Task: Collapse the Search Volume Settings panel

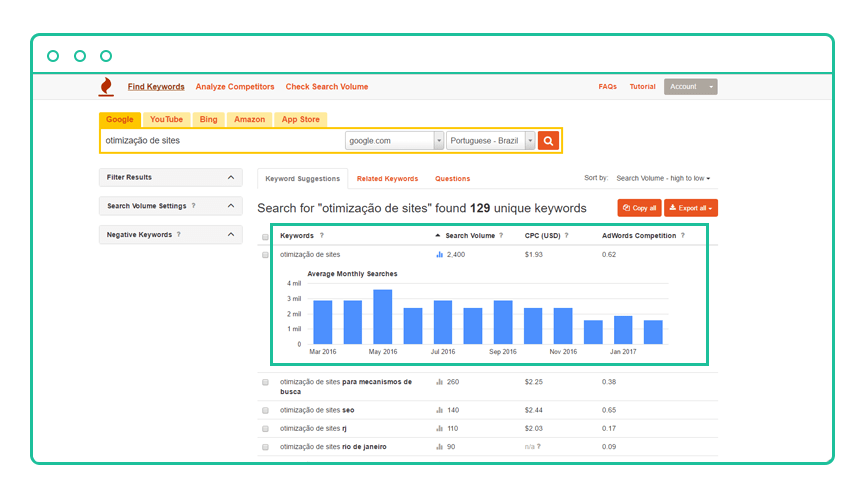Action: pyautogui.click(x=231, y=206)
